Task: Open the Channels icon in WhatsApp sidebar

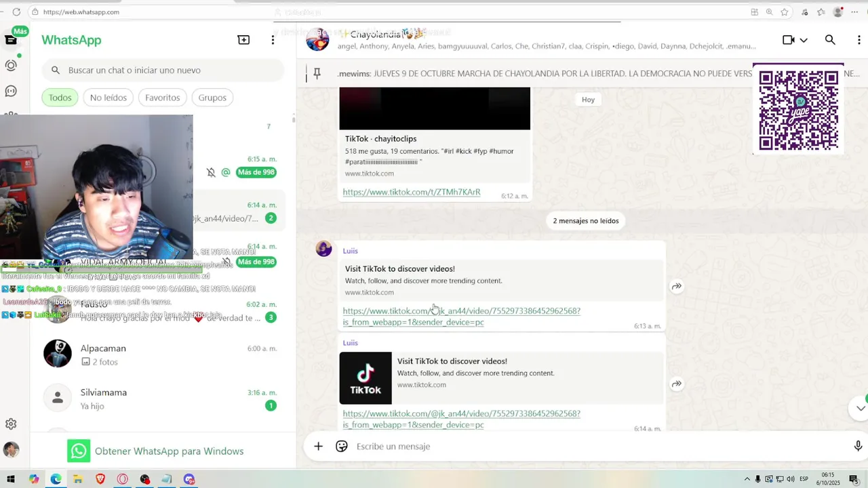Action: click(11, 91)
